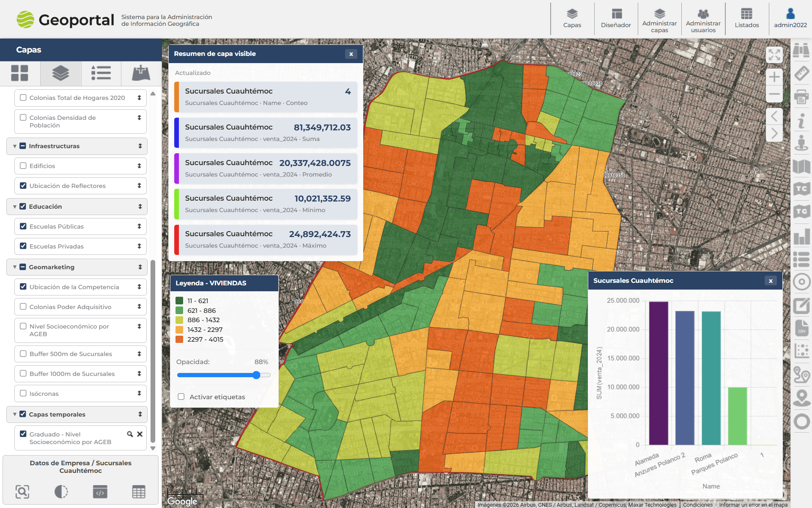Open the Condiciones link on map
This screenshot has width=812, height=508.
coord(698,505)
